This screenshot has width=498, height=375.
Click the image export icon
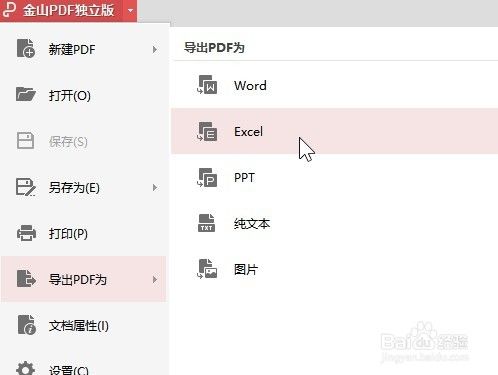[207, 269]
